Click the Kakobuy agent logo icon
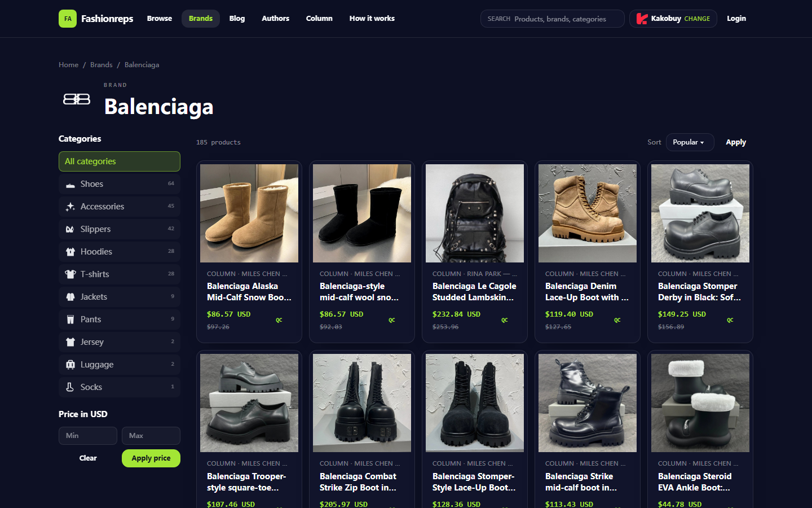 pyautogui.click(x=642, y=19)
